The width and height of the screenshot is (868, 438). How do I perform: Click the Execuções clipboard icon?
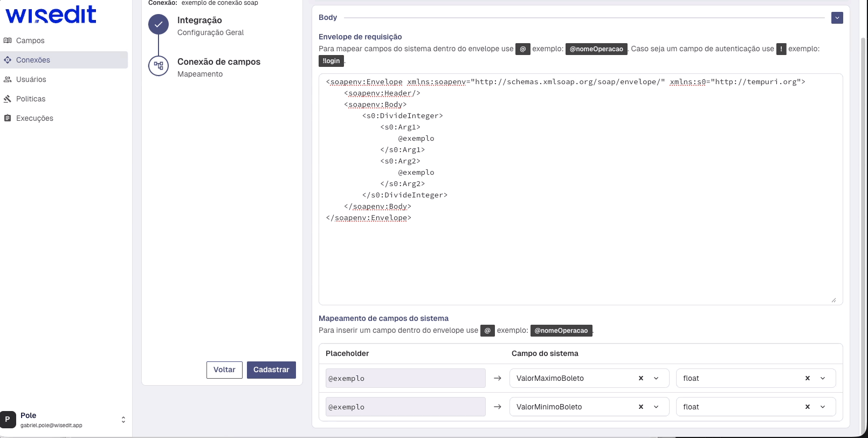click(8, 118)
